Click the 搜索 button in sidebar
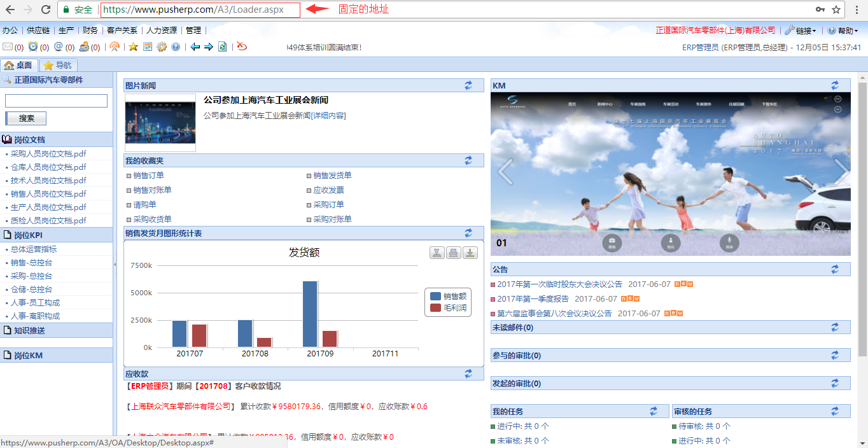The height and width of the screenshot is (448, 868). pyautogui.click(x=26, y=118)
